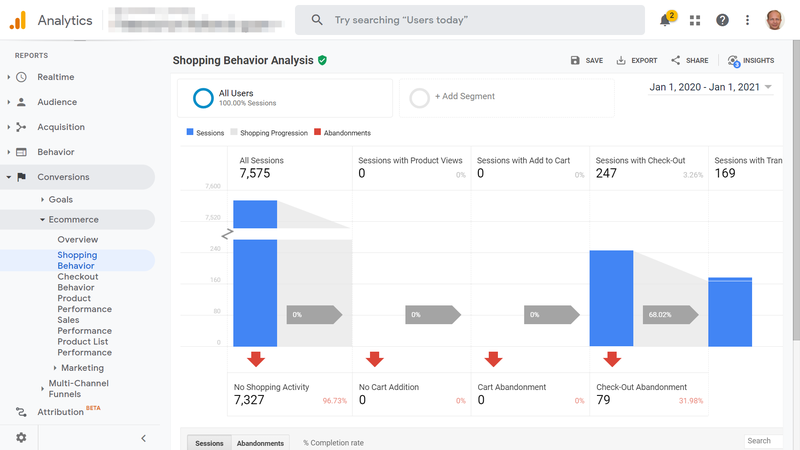Collapse the Conversions section arrow
This screenshot has height=450, width=800.
(x=9, y=177)
